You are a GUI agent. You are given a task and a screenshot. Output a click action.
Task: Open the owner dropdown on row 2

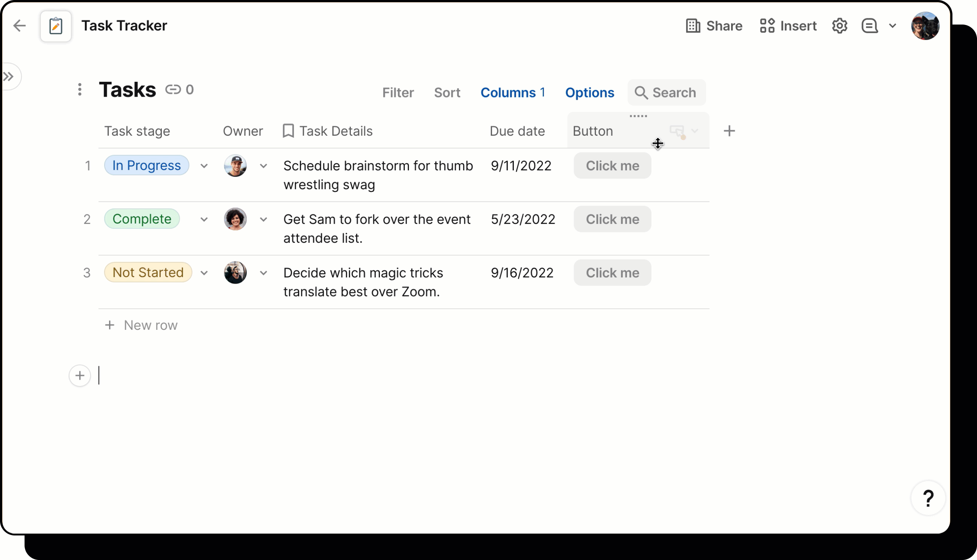pos(263,219)
